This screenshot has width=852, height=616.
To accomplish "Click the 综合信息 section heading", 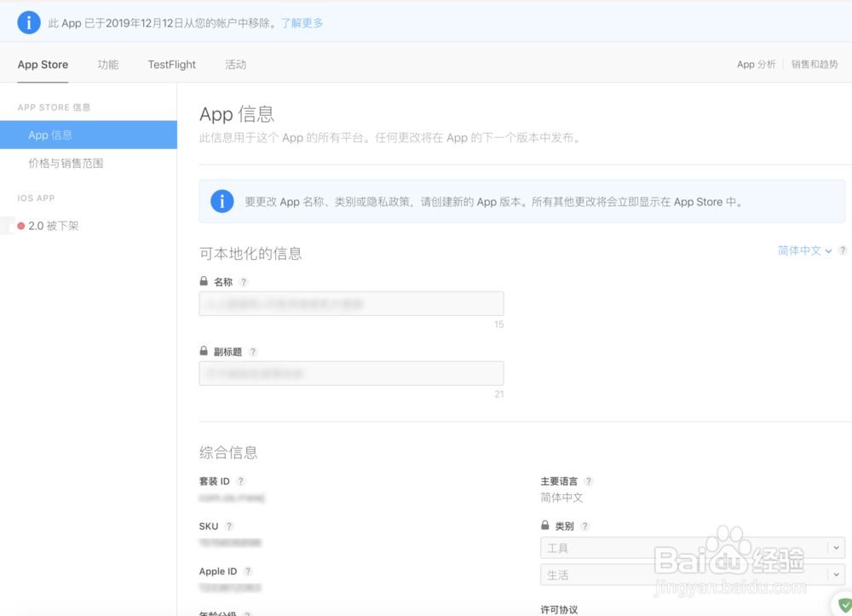I will pos(228,452).
